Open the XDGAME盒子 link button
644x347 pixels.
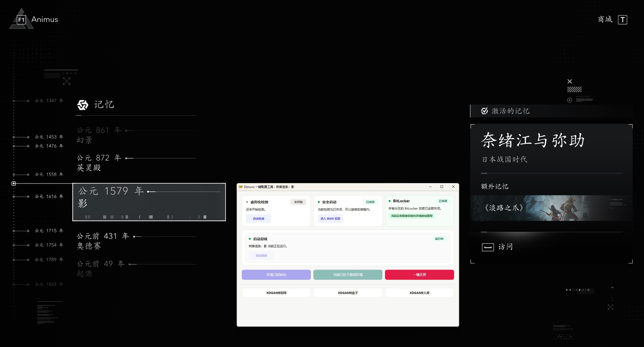coord(348,293)
